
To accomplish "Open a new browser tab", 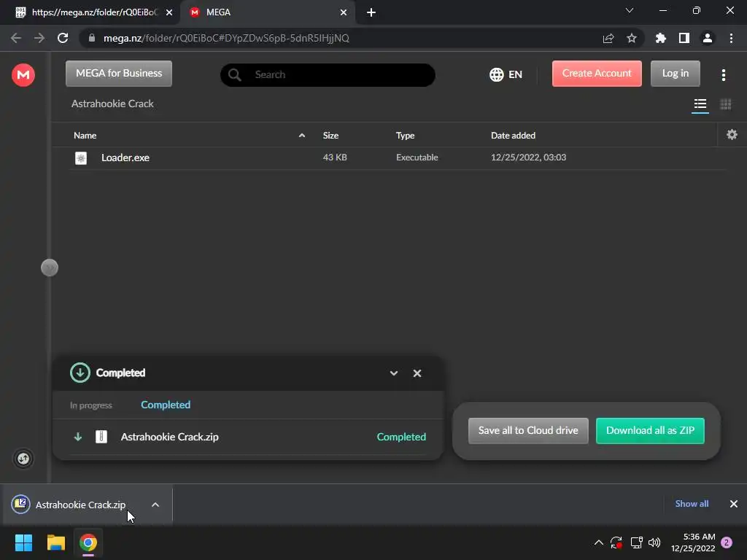I will [371, 13].
